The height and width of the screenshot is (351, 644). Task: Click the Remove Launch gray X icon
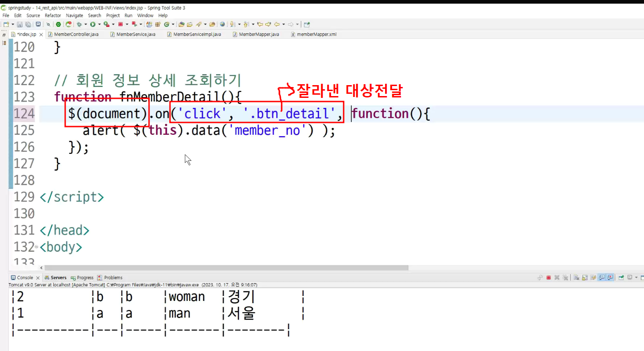point(557,277)
